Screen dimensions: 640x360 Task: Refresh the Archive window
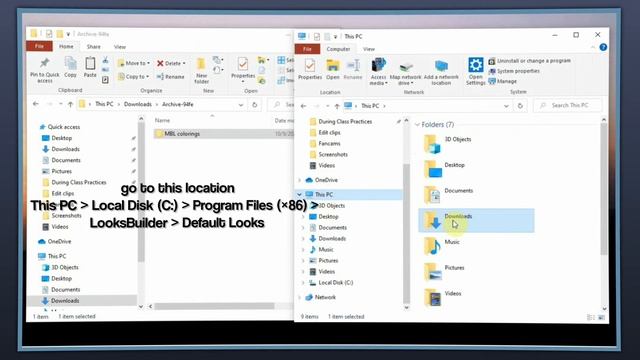254,105
